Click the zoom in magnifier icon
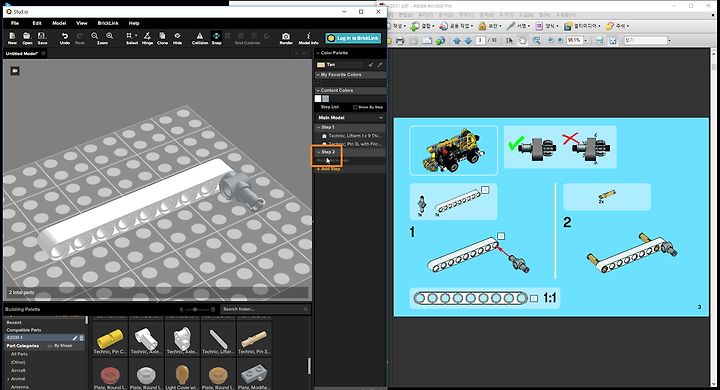 click(109, 36)
